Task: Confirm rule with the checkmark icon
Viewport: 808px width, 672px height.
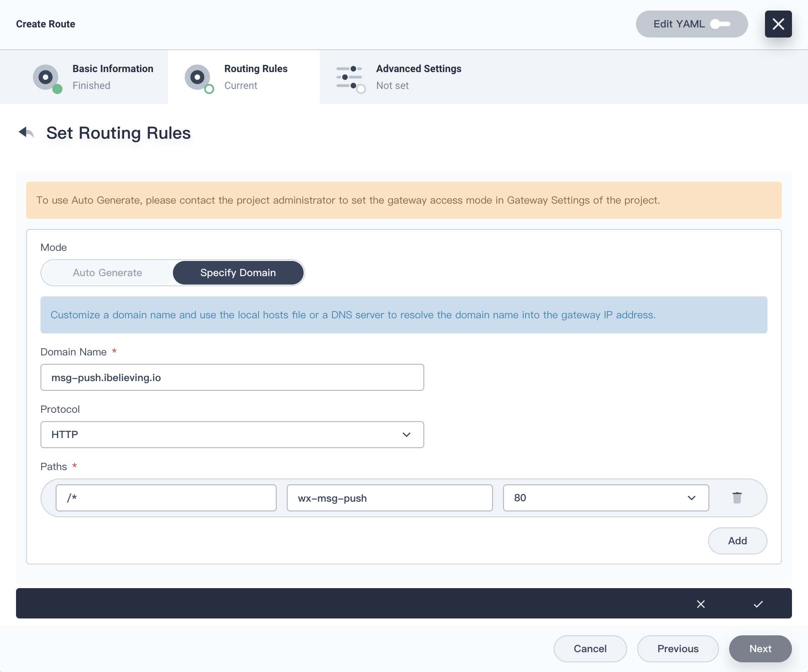Action: click(758, 604)
